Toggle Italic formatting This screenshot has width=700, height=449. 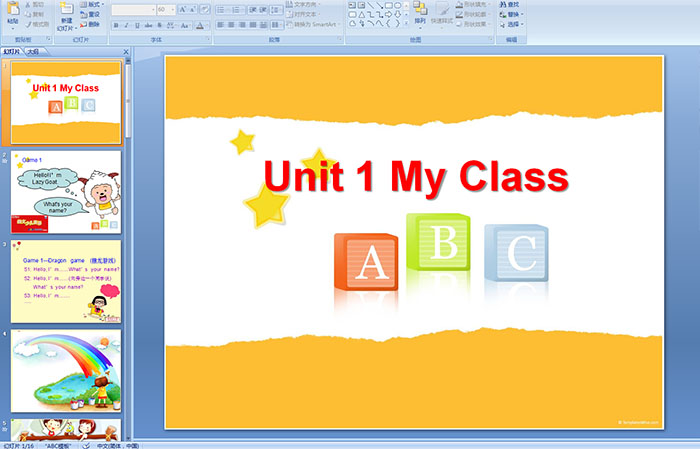coord(127,25)
